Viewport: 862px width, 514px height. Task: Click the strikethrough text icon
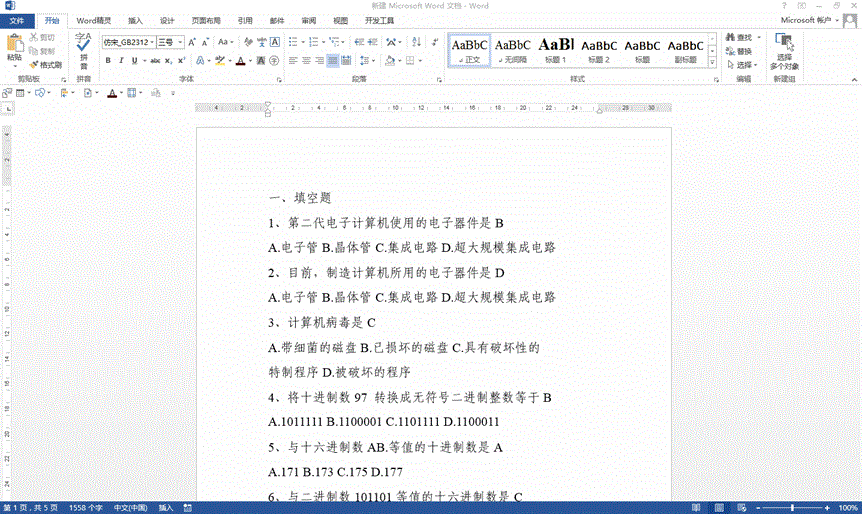pos(155,61)
